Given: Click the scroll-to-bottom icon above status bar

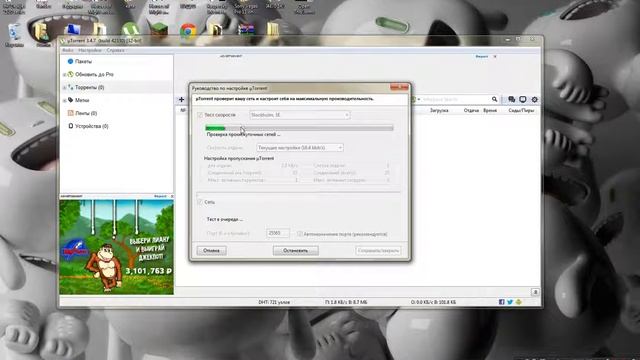Looking at the screenshot, I should click(x=535, y=292).
